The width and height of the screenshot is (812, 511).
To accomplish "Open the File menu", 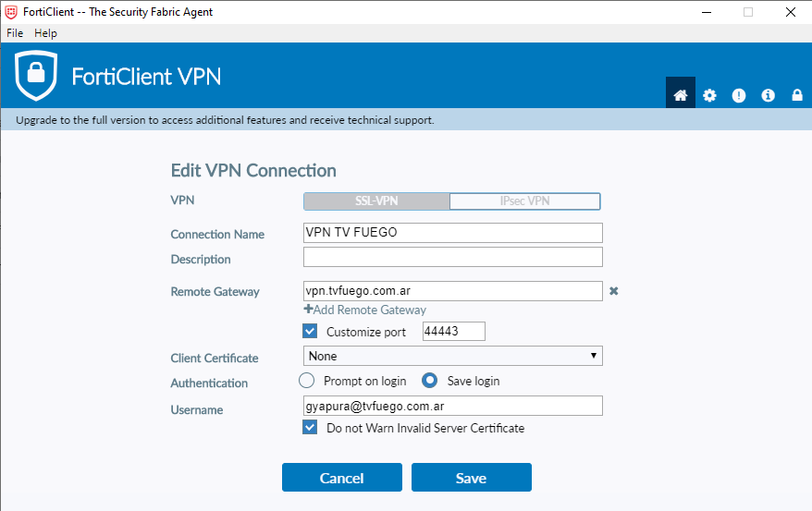I will [x=15, y=33].
